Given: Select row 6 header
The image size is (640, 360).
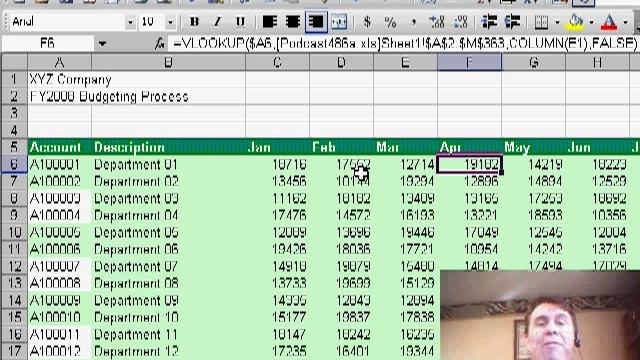Looking at the screenshot, I should 14,164.
